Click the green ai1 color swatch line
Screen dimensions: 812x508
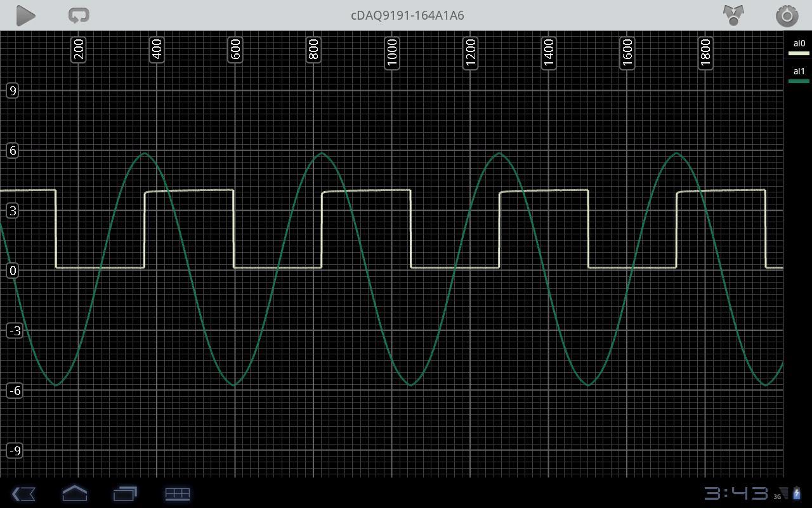click(x=799, y=81)
